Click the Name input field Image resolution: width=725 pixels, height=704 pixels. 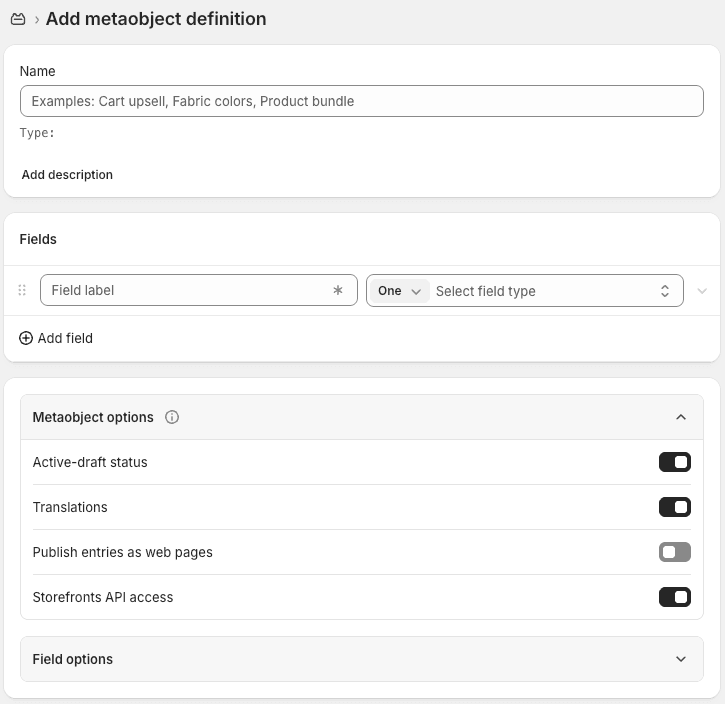[x=361, y=101]
